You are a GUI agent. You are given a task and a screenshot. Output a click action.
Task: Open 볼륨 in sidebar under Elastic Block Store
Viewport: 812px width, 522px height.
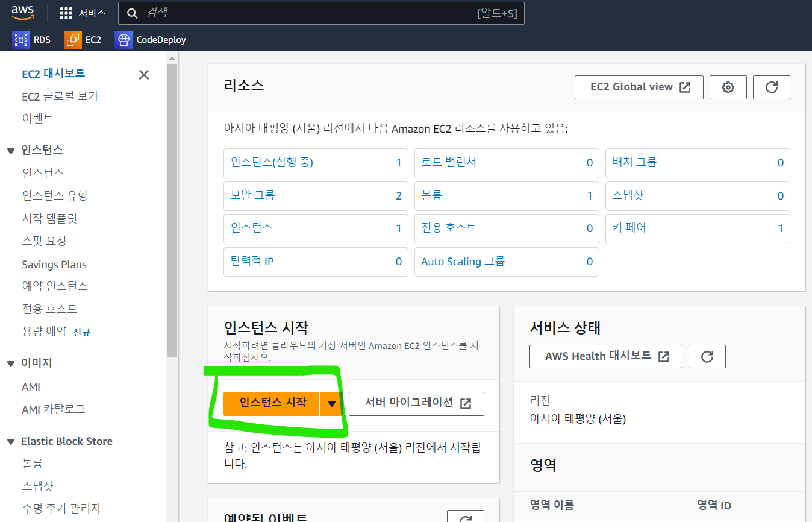point(32,464)
